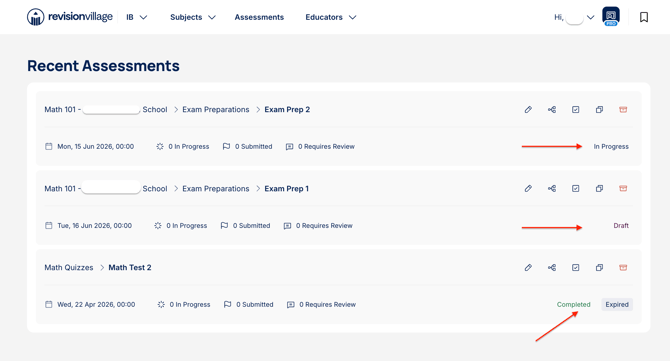Click 0 Submitted in Exam Prep 2 row
Image resolution: width=670 pixels, height=361 pixels.
(247, 147)
